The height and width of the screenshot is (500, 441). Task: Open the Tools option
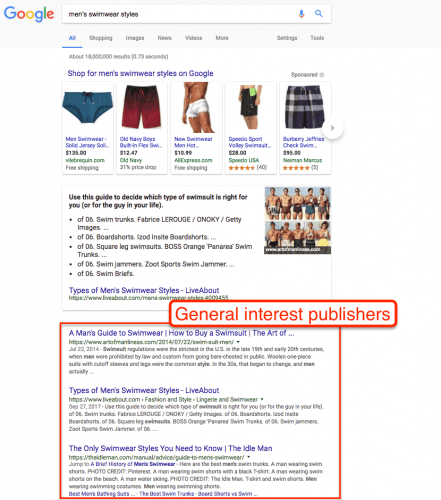(x=317, y=38)
